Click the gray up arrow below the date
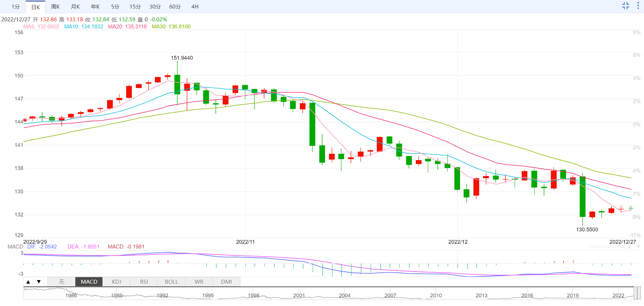The width and height of the screenshot is (644, 306). coord(629,247)
